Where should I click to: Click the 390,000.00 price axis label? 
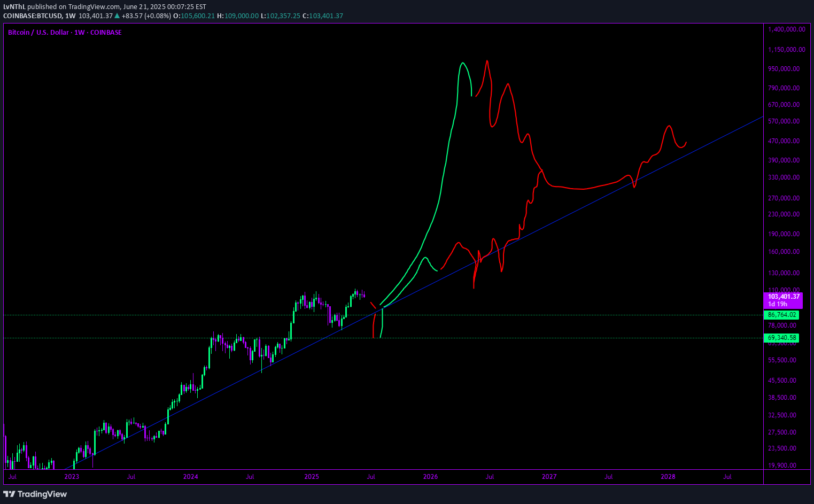pyautogui.click(x=784, y=160)
